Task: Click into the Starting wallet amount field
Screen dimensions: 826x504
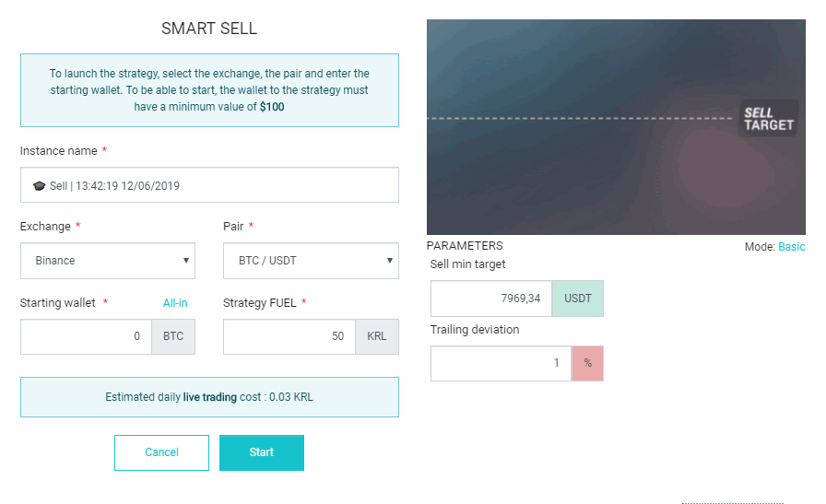Action: [x=86, y=336]
